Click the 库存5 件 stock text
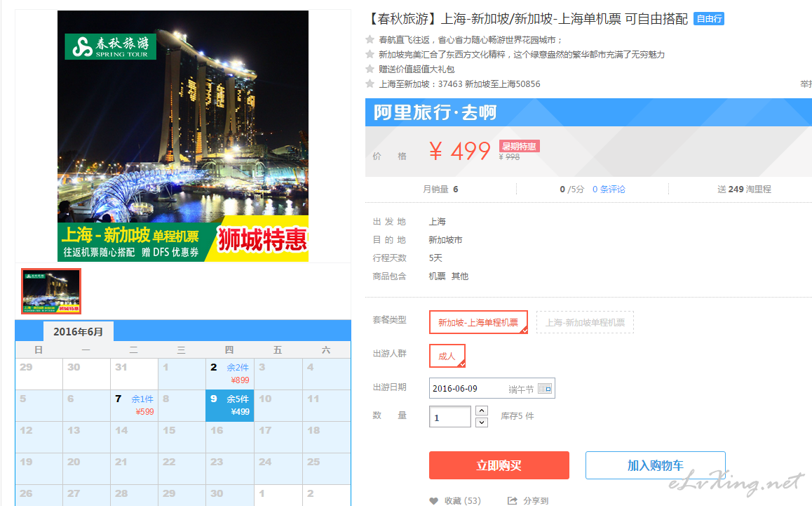Image resolution: width=812 pixels, height=506 pixels. point(517,415)
